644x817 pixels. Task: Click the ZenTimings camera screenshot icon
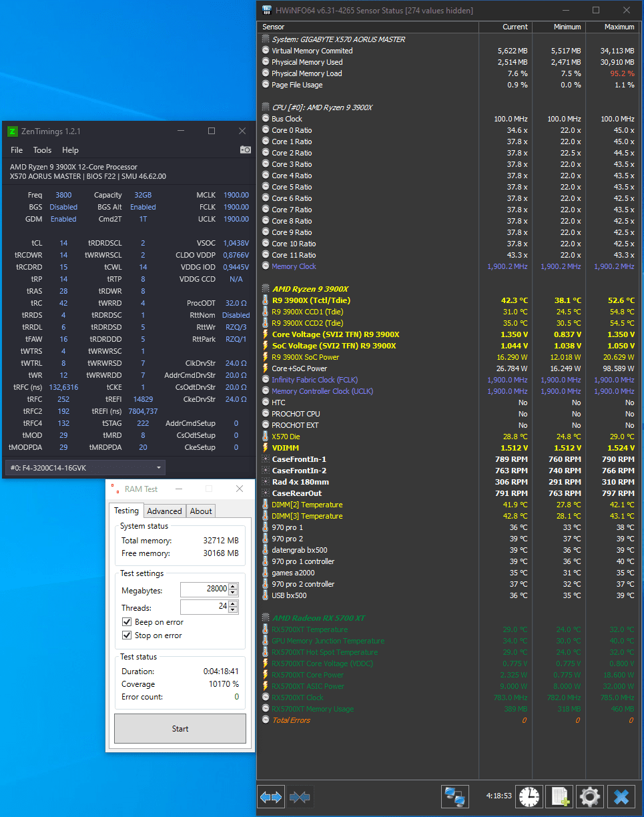pos(245,150)
